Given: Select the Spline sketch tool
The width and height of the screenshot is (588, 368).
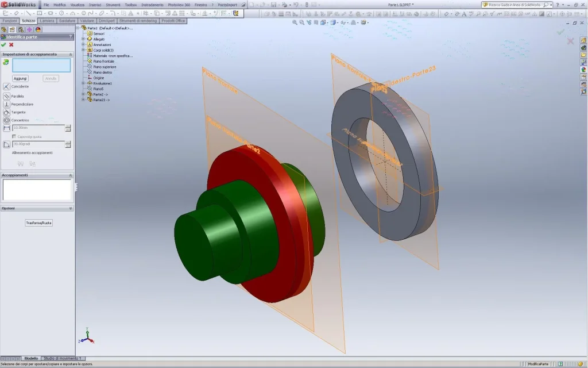Looking at the screenshot, I should [x=90, y=13].
